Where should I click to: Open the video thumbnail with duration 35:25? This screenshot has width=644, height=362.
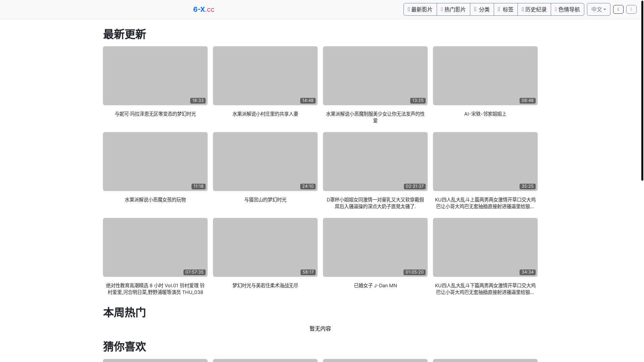coord(485,162)
